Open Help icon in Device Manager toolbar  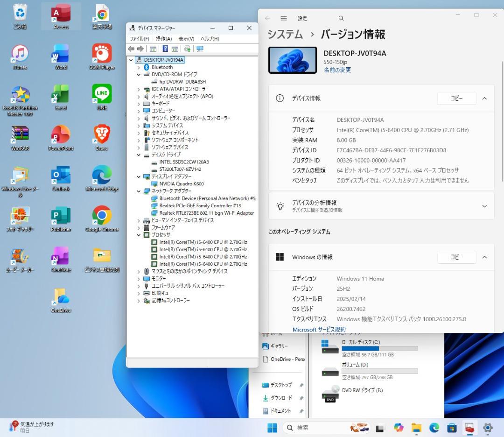(x=165, y=49)
